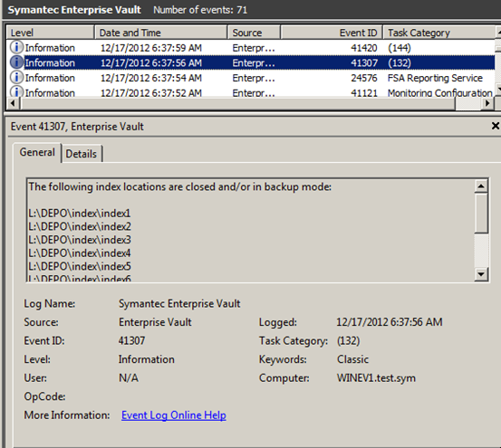Click Computer value WINEV1.test.sym
Screen dimensions: 501x448
(376, 378)
